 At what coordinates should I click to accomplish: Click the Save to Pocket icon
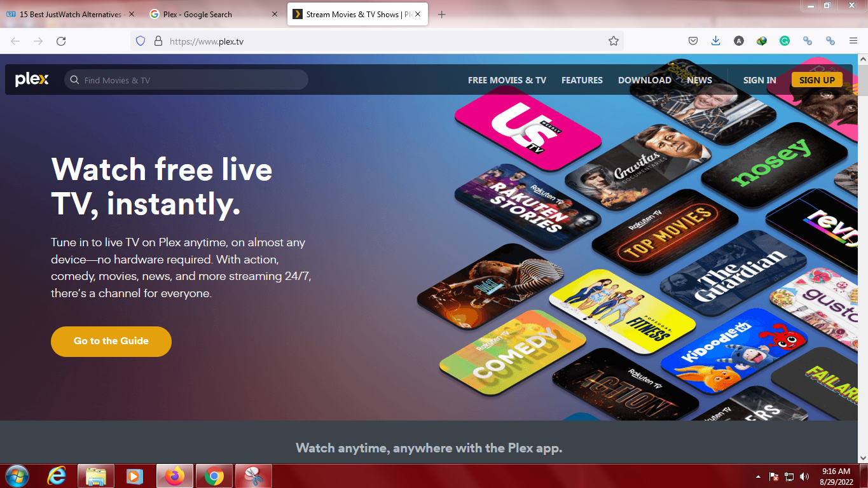(x=693, y=41)
